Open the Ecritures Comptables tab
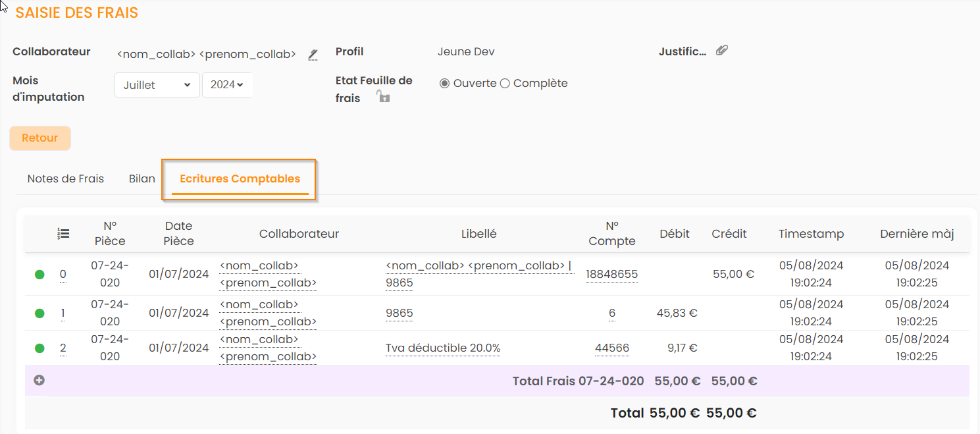Image resolution: width=980 pixels, height=434 pixels. click(240, 179)
